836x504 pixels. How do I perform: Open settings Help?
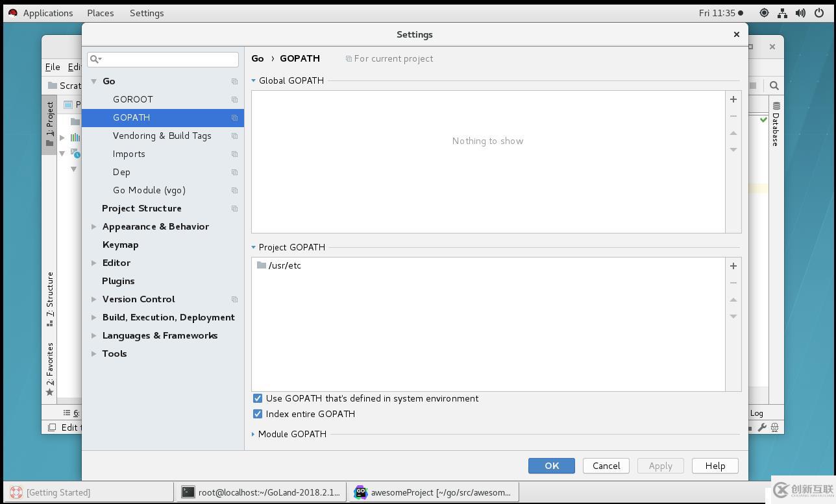coord(715,466)
